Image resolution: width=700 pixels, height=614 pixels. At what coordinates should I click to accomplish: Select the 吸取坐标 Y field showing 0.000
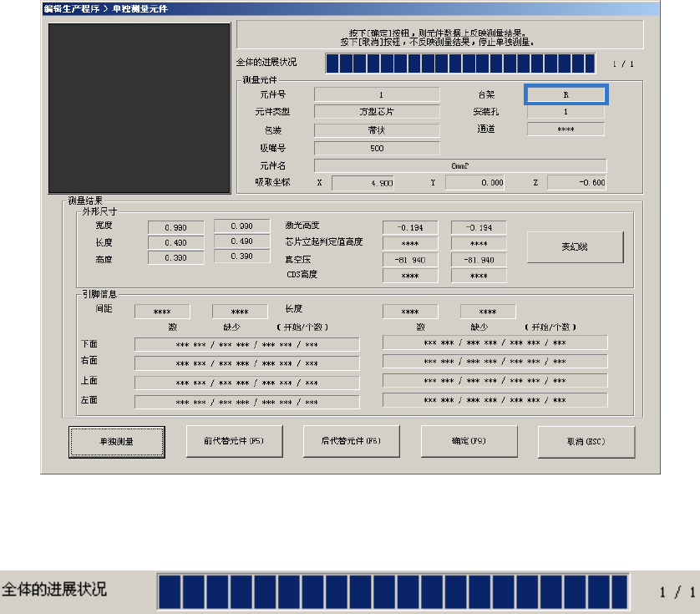click(475, 183)
